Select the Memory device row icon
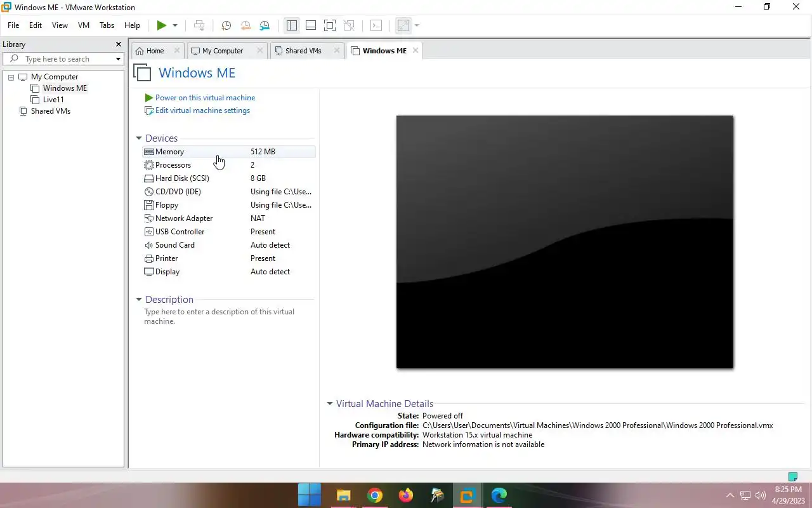Screen dimensions: 812x508 point(149,152)
